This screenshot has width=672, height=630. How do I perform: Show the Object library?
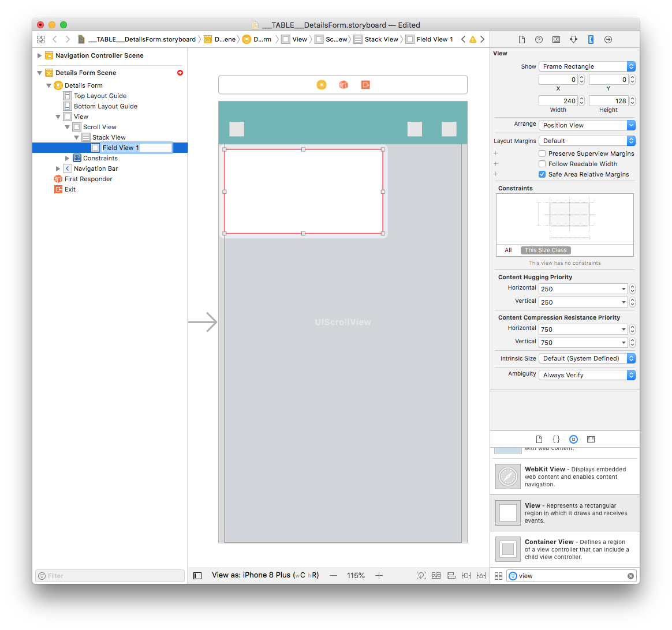(573, 440)
